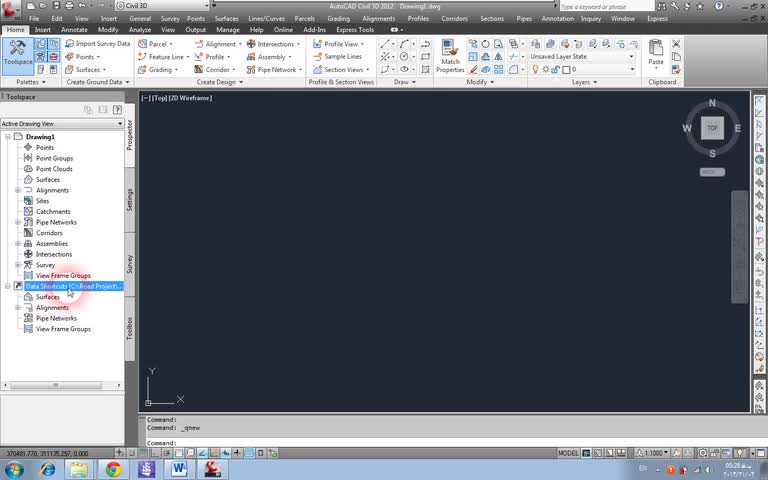Click Match Properties button
The width and height of the screenshot is (768, 480).
450,56
